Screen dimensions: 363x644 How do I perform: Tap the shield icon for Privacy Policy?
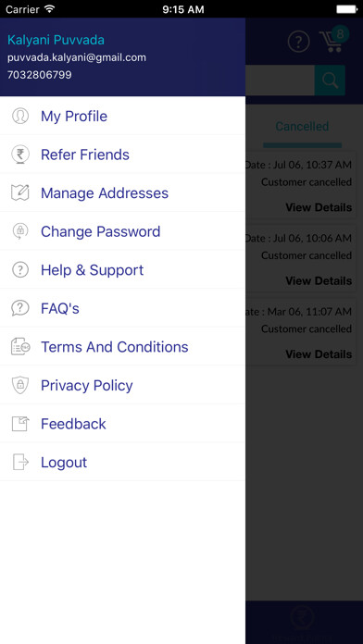coord(20,385)
